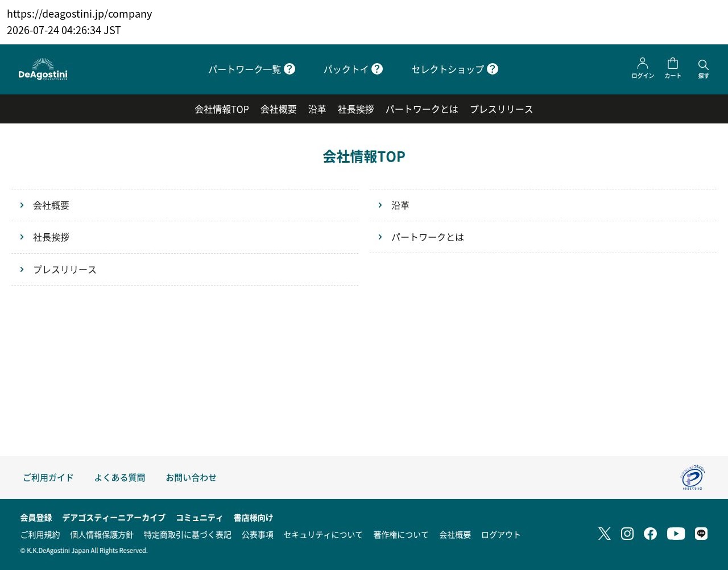Open the X (Twitter) social icon
Viewport: 728px width, 570px height.
[604, 534]
